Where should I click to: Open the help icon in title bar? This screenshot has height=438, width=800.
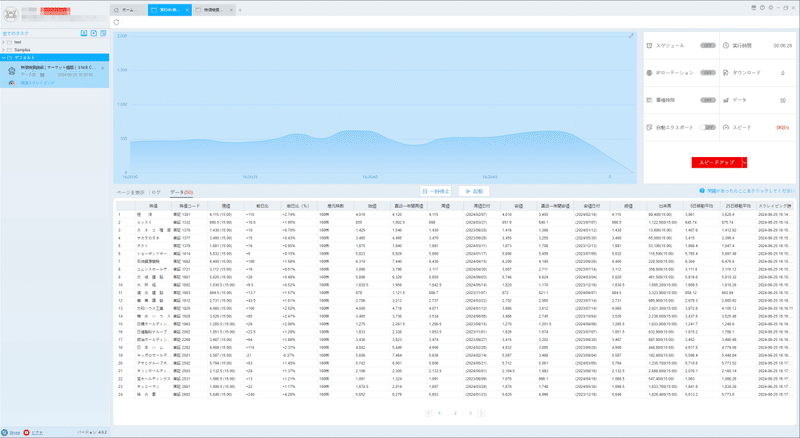pos(762,8)
